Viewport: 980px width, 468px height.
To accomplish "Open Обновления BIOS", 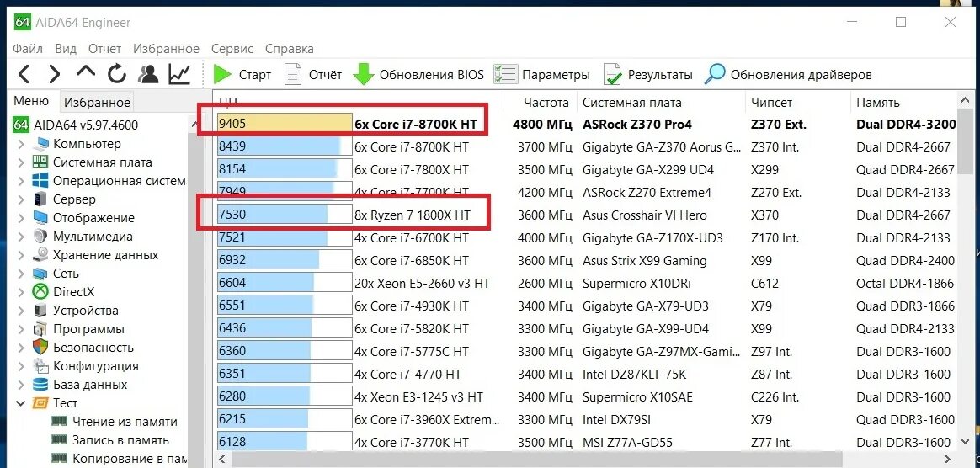I will [418, 74].
